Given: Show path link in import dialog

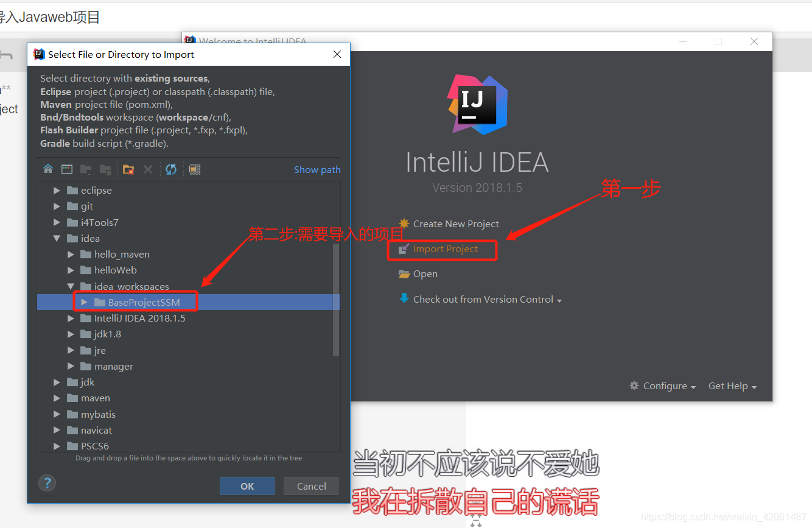Looking at the screenshot, I should (317, 169).
